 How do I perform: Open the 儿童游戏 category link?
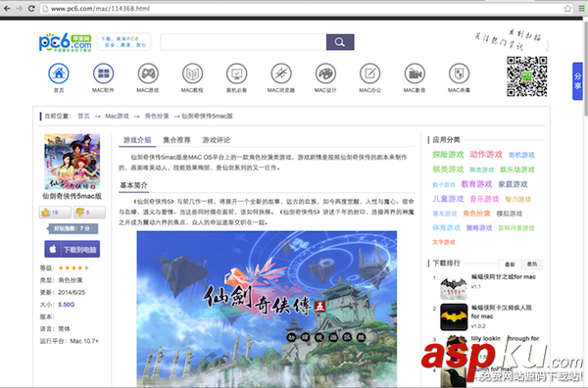tap(448, 199)
